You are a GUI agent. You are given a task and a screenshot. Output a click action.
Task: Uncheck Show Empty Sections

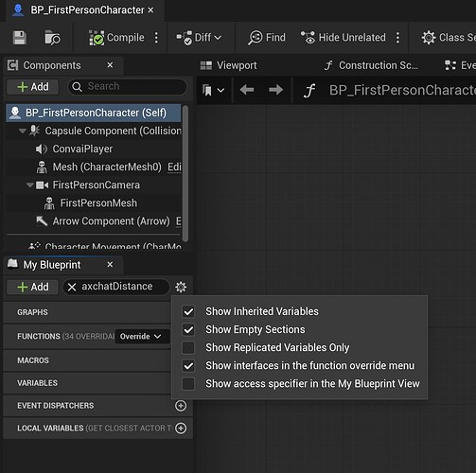(188, 329)
